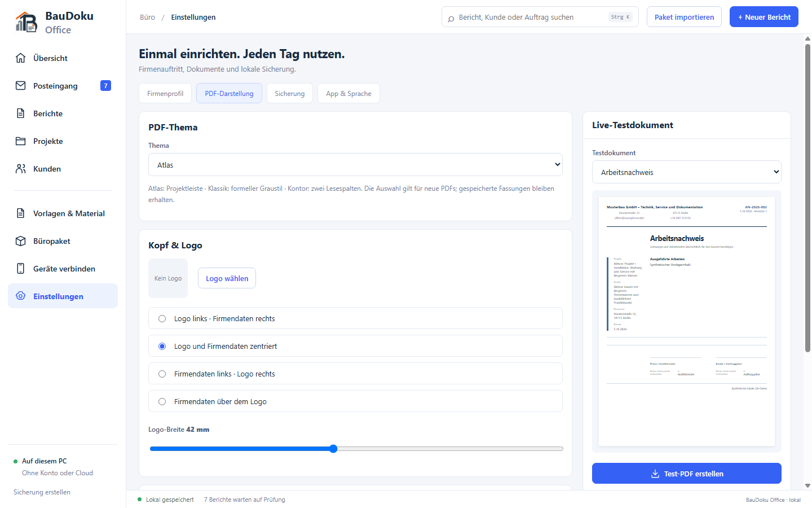Select the PDF-Darstellung tab
812x508 pixels.
point(229,94)
